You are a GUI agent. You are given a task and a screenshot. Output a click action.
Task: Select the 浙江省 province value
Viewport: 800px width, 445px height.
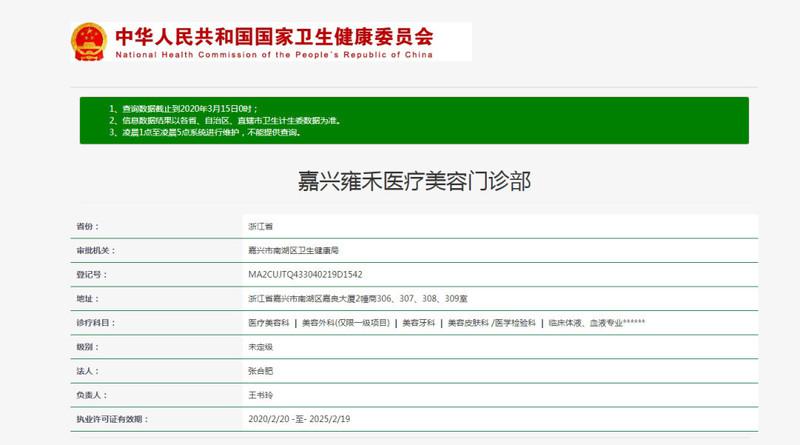(x=259, y=227)
